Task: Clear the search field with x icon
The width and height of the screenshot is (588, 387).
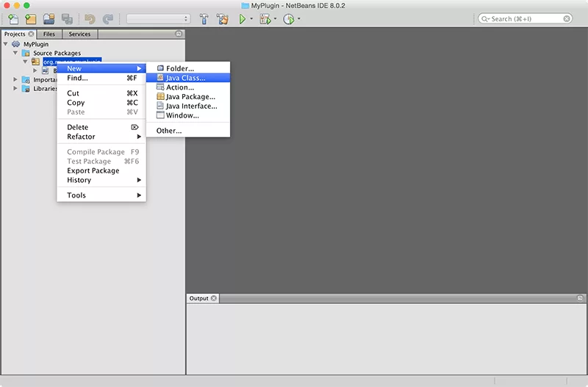Action: [x=567, y=19]
